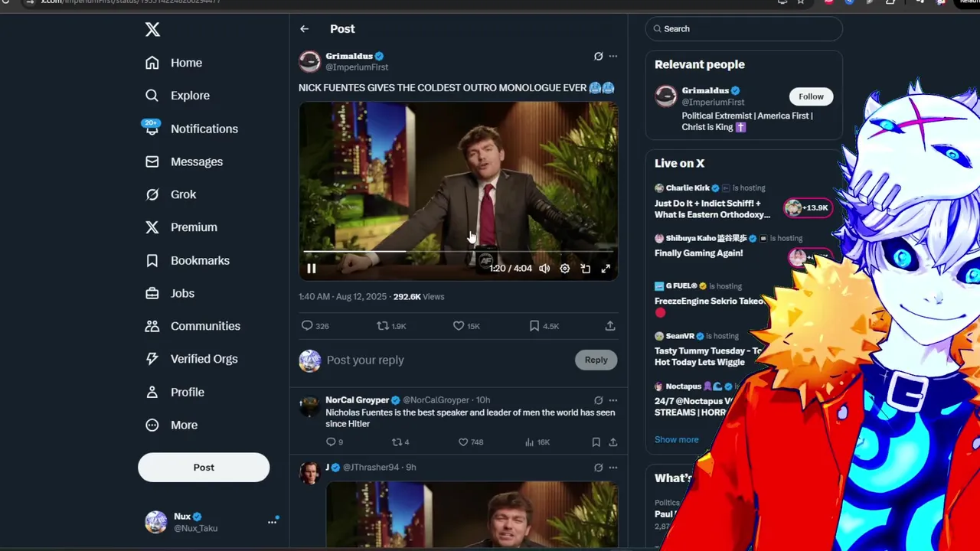The width and height of the screenshot is (980, 551).
Task: Follow Grimaldus in Relevant people
Action: (x=811, y=96)
